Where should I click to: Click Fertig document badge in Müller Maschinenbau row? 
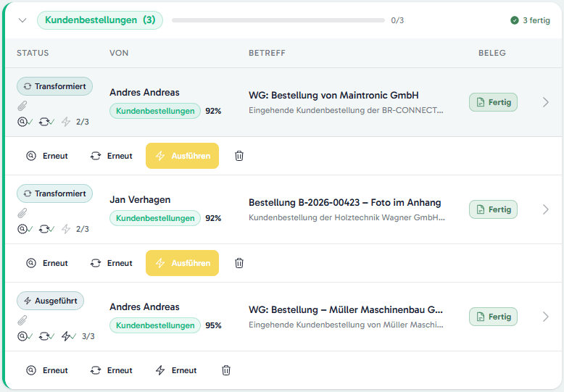tap(493, 317)
